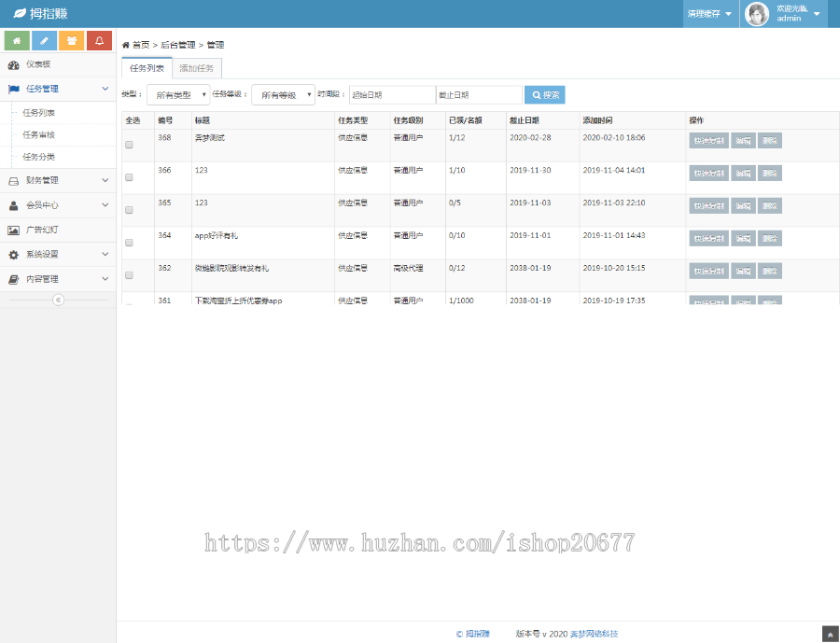The height and width of the screenshot is (643, 840).
Task: Collapse sidebar with double-chevron circle icon
Action: (x=59, y=300)
